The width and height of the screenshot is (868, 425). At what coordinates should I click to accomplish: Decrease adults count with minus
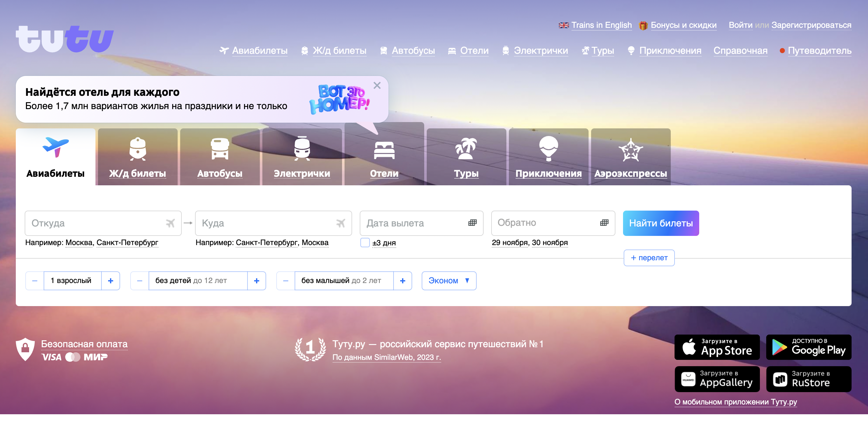pyautogui.click(x=35, y=281)
